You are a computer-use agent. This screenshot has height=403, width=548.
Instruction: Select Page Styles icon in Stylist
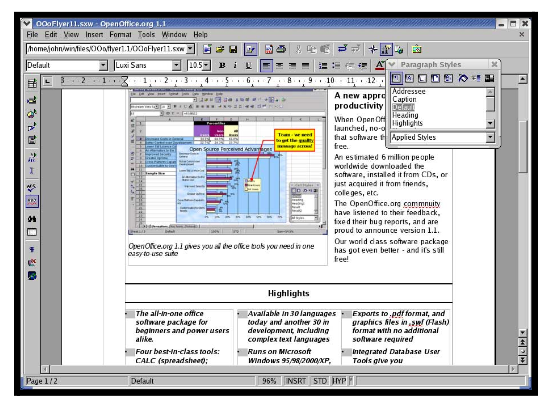click(435, 78)
